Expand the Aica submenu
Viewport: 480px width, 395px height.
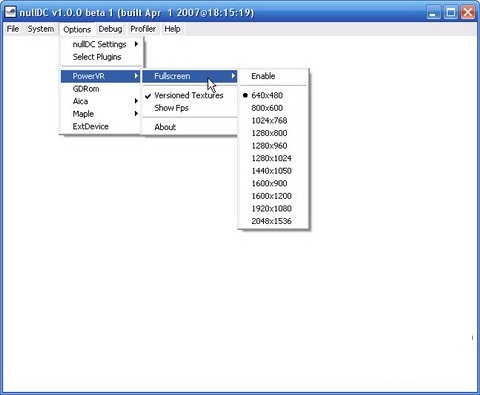pos(101,101)
